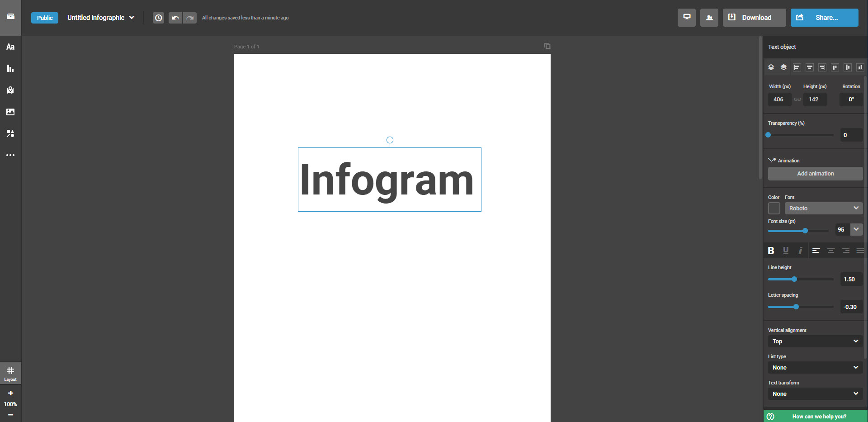Viewport: 868px width, 422px height.
Task: Click the Width field showing 406
Action: point(780,100)
